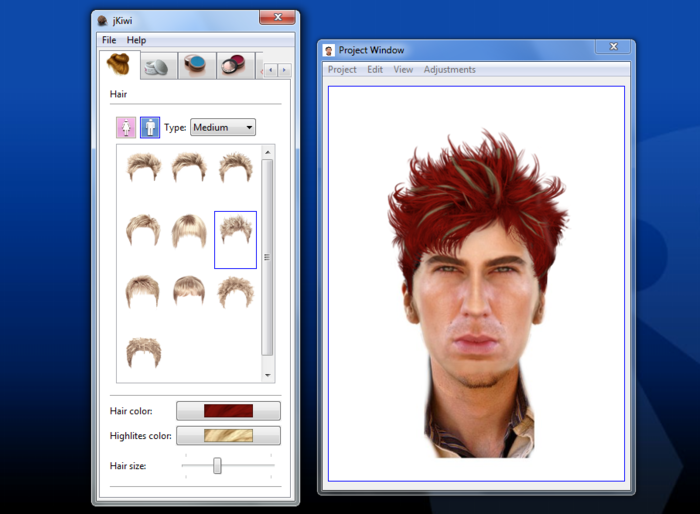Viewport: 700px width, 514px height.
Task: Select the highlighted spiky hairstyle thumbnail
Action: point(235,240)
